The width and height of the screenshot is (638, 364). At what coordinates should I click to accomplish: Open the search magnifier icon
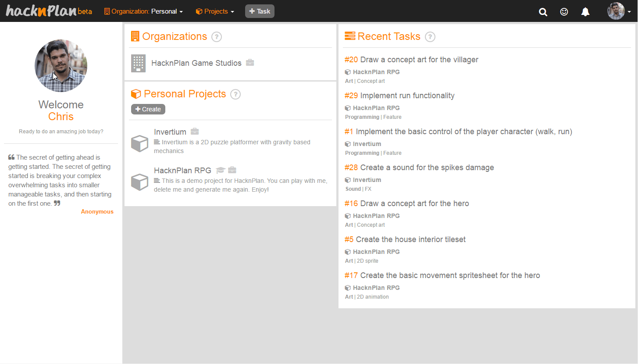[543, 12]
